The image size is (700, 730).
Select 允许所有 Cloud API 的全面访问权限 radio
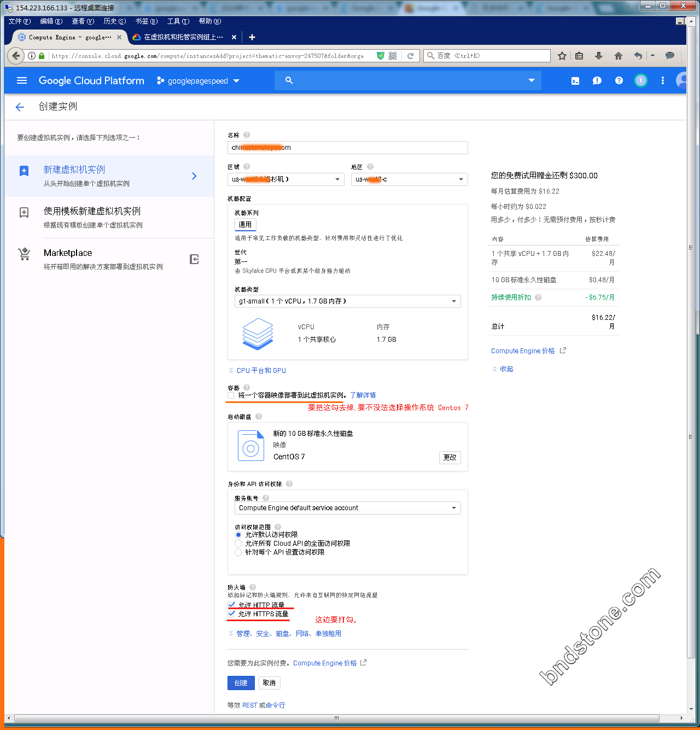coord(238,544)
